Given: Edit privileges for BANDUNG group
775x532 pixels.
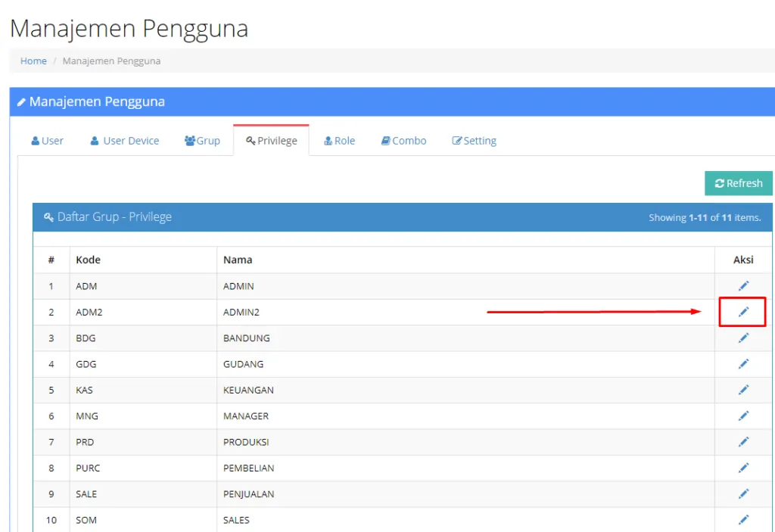Looking at the screenshot, I should [x=743, y=338].
